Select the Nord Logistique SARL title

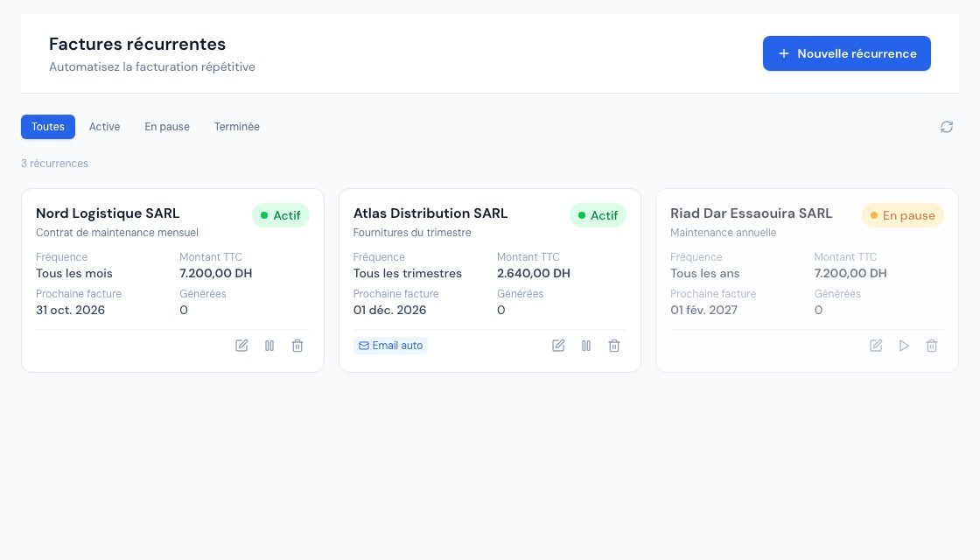click(x=108, y=213)
